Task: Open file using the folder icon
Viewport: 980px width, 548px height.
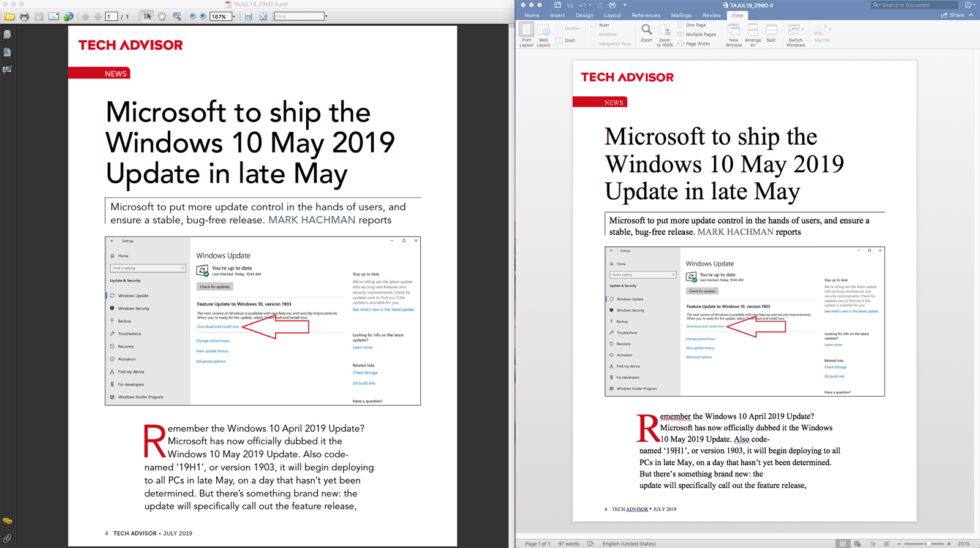Action: point(9,17)
